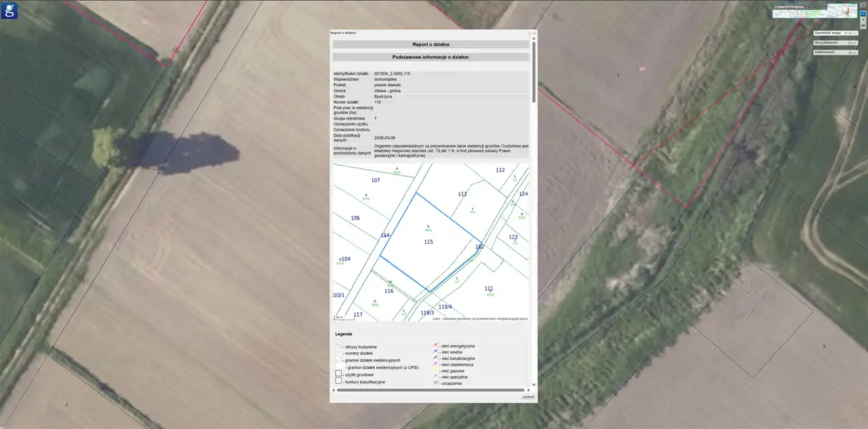Click the urządzenia legend icon
The width and height of the screenshot is (868, 429).
point(436,383)
